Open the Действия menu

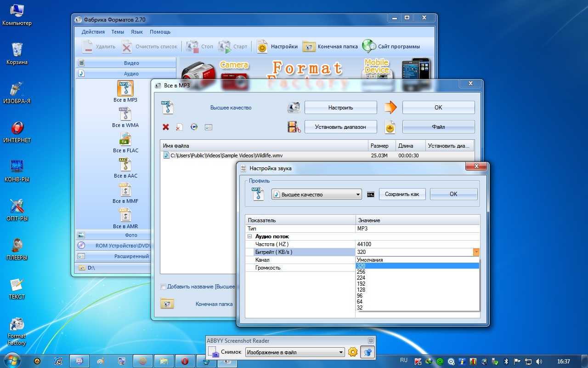coord(93,32)
